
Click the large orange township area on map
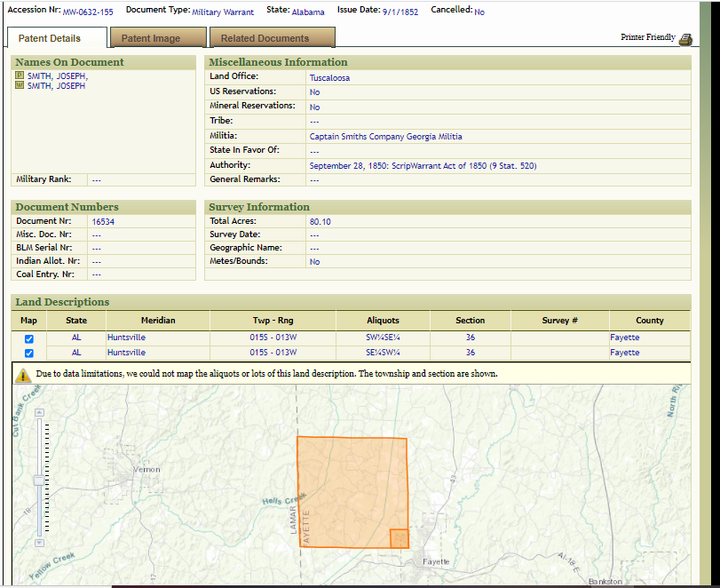[346, 489]
